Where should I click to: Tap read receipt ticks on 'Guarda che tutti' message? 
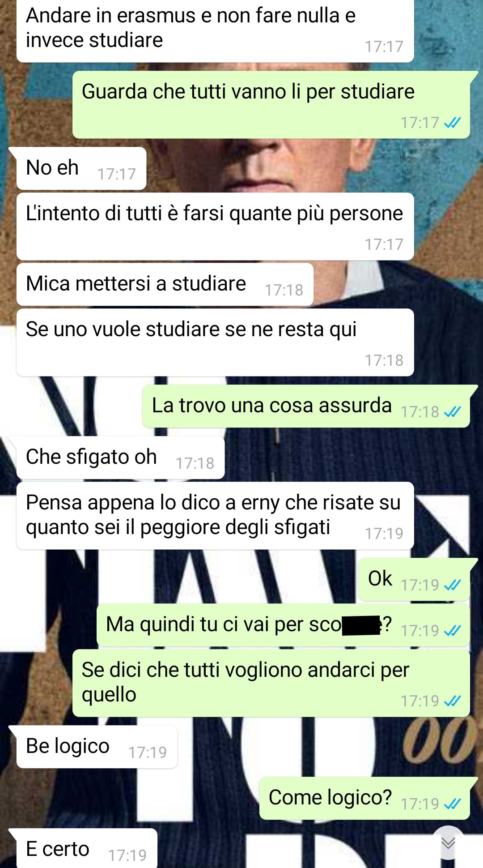coord(452,123)
